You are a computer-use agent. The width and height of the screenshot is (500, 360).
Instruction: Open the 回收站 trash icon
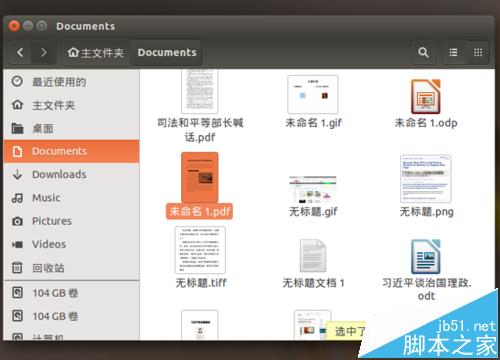[17, 267]
